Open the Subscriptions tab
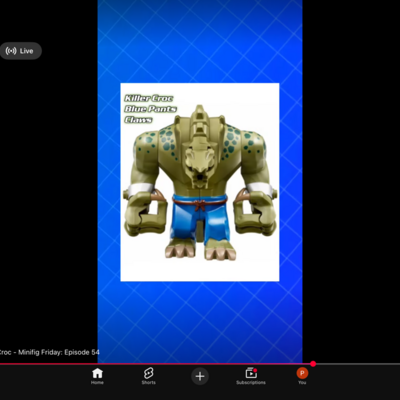The image size is (400, 400). coord(251,377)
